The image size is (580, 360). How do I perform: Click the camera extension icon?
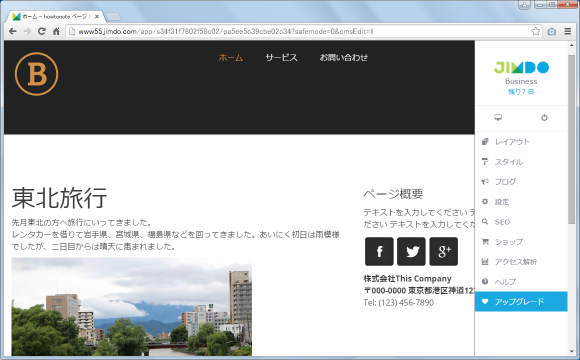(x=552, y=31)
